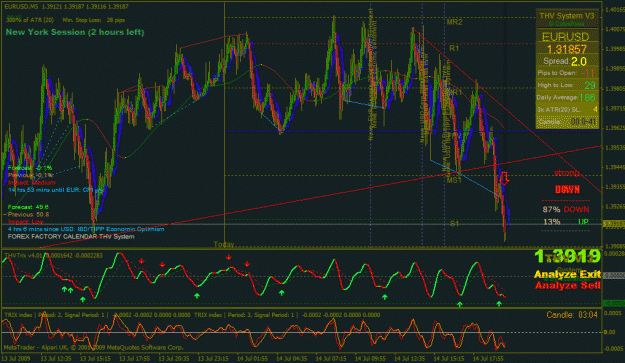This screenshot has height=363, width=625.
Task: Click the 'Impact: Low' label
Action: (25, 222)
